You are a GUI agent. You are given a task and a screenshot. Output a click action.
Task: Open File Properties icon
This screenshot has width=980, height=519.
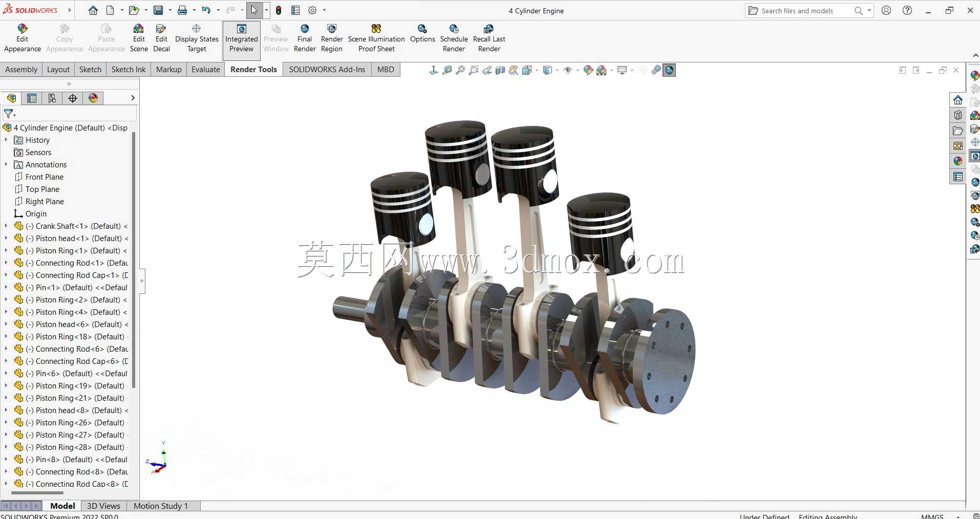coord(295,10)
